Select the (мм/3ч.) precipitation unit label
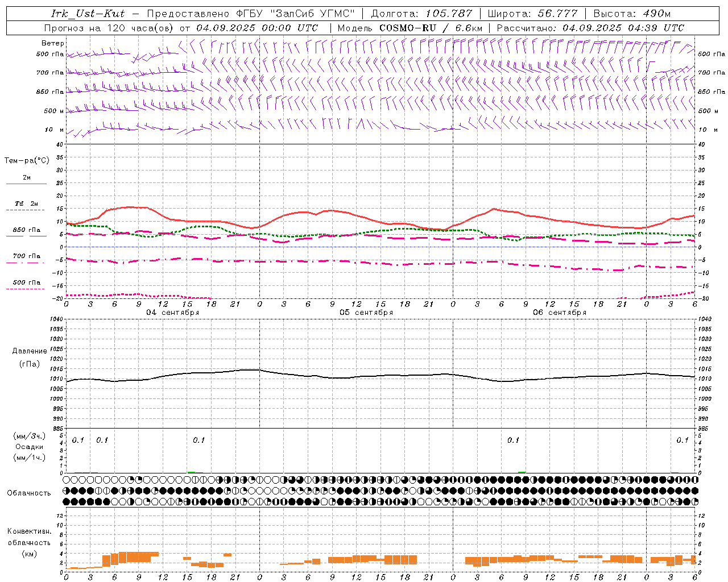Viewport: 728px width, 582px height. pyautogui.click(x=30, y=436)
